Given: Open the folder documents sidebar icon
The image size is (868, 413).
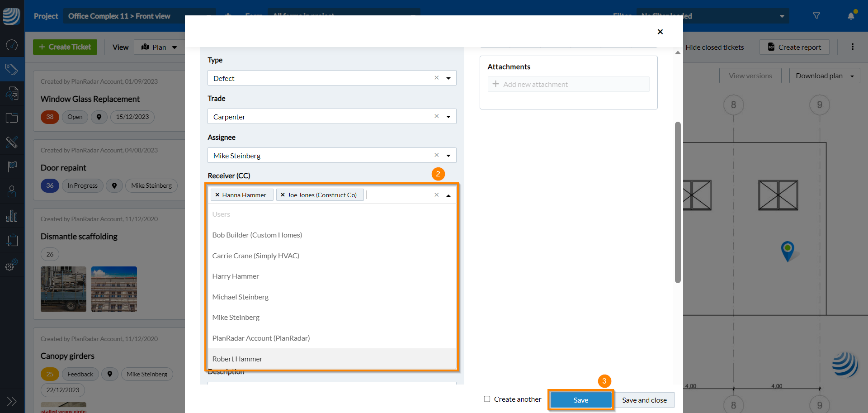Looking at the screenshot, I should 12,118.
